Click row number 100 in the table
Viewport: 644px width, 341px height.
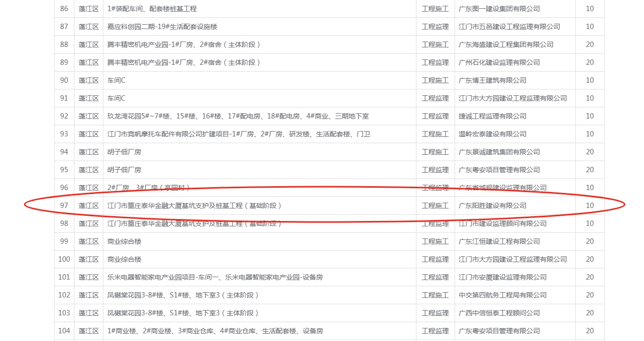[x=64, y=259]
